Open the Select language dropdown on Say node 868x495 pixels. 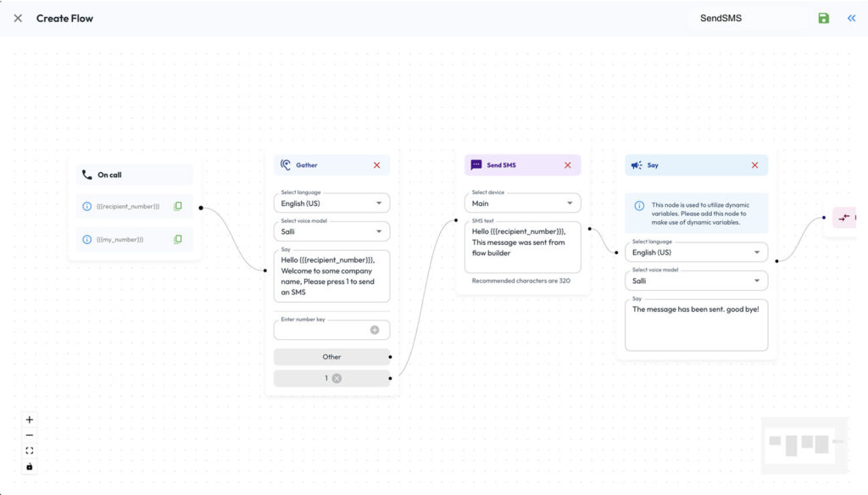point(696,252)
